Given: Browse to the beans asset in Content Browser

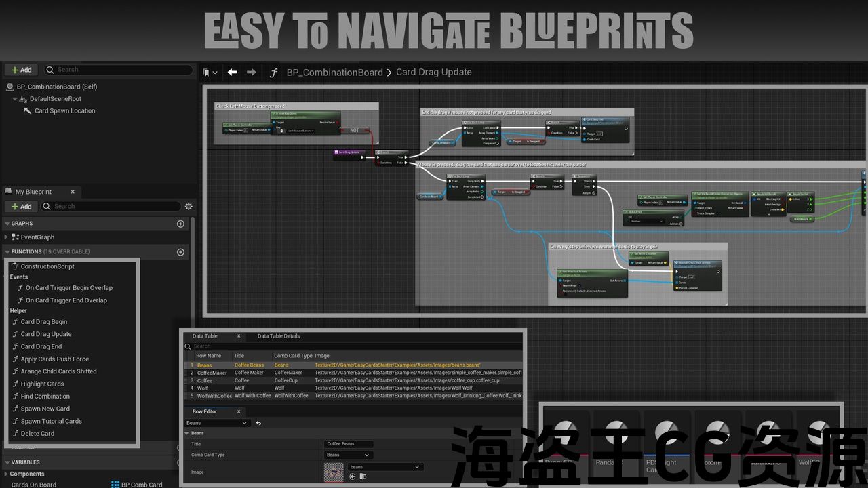Looking at the screenshot, I should pyautogui.click(x=363, y=476).
